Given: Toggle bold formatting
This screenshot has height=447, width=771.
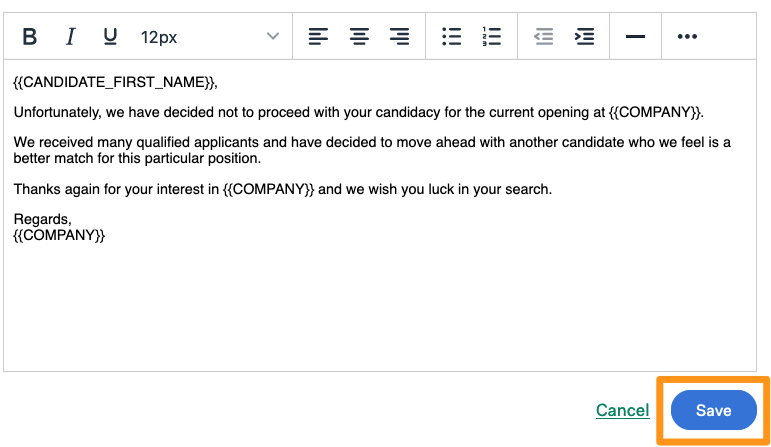Looking at the screenshot, I should click(30, 37).
